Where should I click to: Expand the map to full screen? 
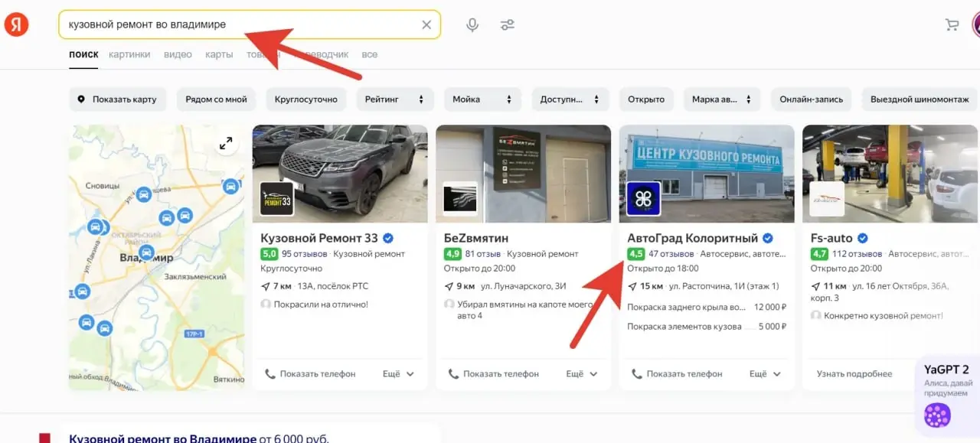[226, 143]
